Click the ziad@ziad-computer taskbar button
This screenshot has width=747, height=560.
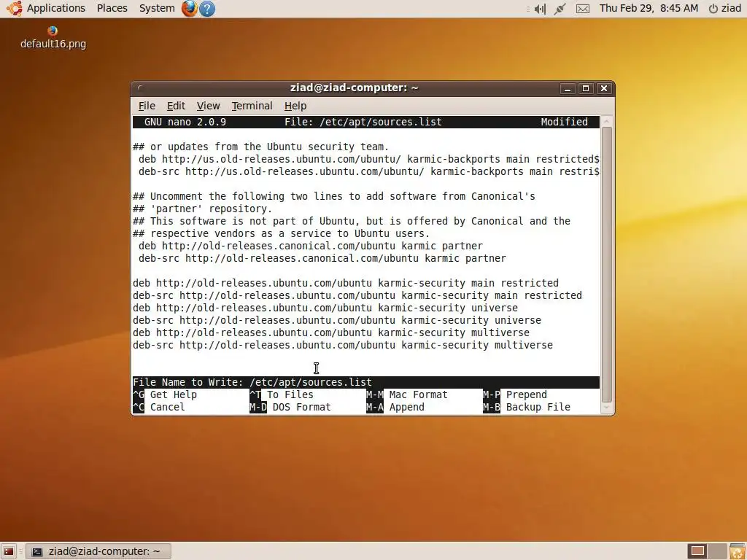click(x=98, y=551)
